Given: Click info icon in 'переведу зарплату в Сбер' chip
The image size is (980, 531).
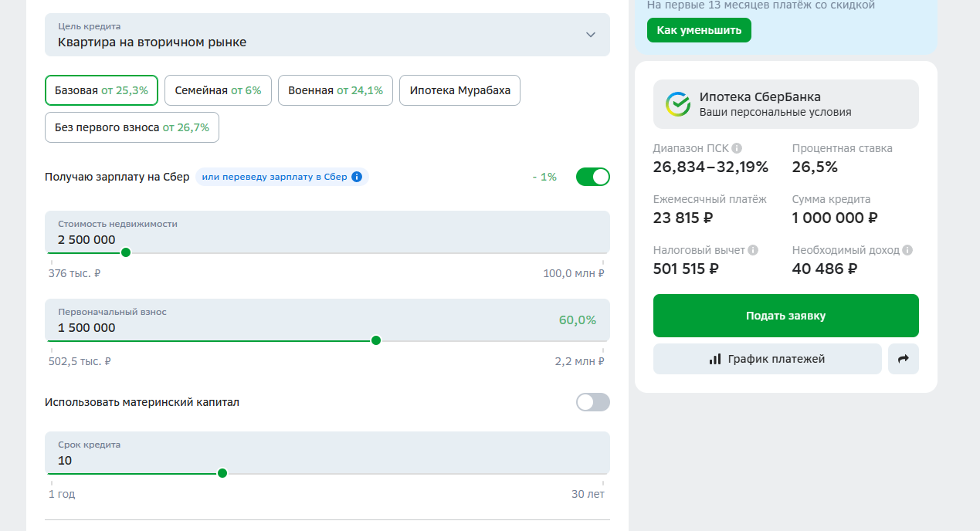Looking at the screenshot, I should [x=357, y=177].
